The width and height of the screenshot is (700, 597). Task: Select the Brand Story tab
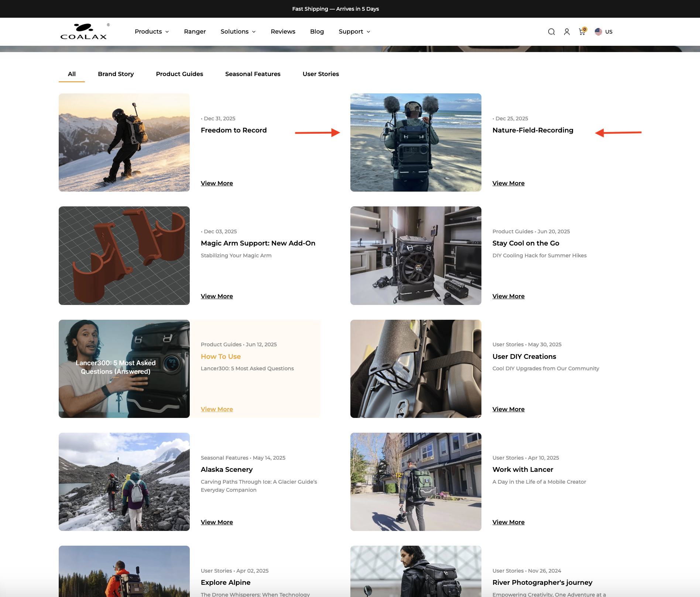116,74
